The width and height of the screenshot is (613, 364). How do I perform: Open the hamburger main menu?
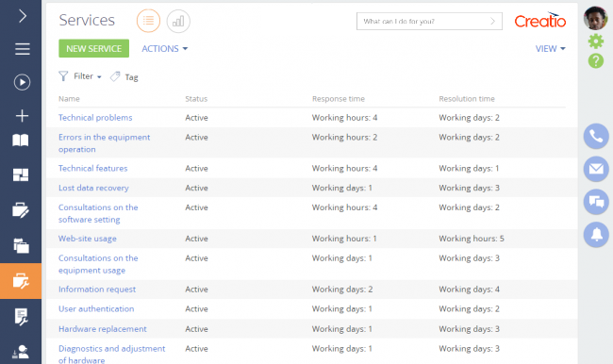click(23, 49)
